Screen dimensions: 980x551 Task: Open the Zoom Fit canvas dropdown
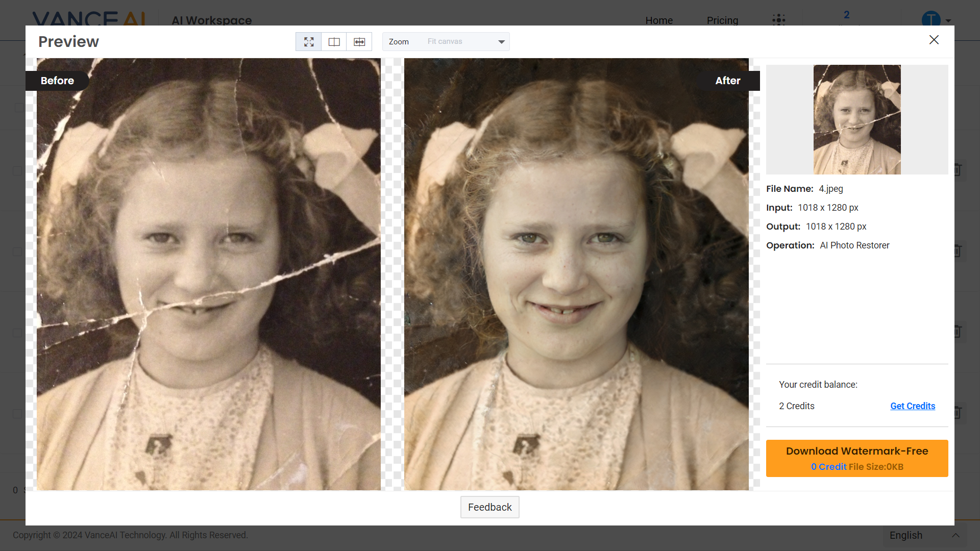446,42
